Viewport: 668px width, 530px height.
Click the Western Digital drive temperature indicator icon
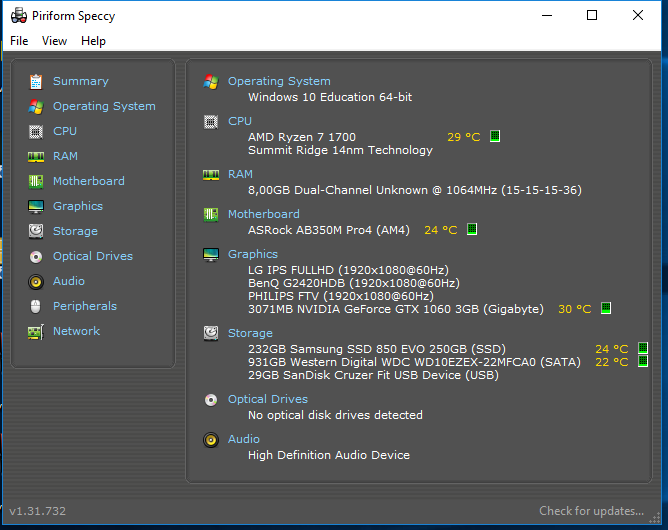pyautogui.click(x=643, y=361)
